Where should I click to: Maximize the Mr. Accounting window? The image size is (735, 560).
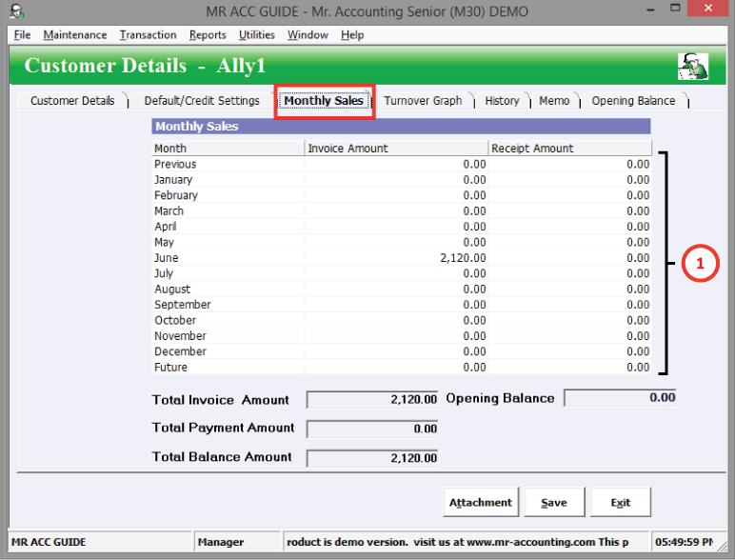[x=675, y=9]
